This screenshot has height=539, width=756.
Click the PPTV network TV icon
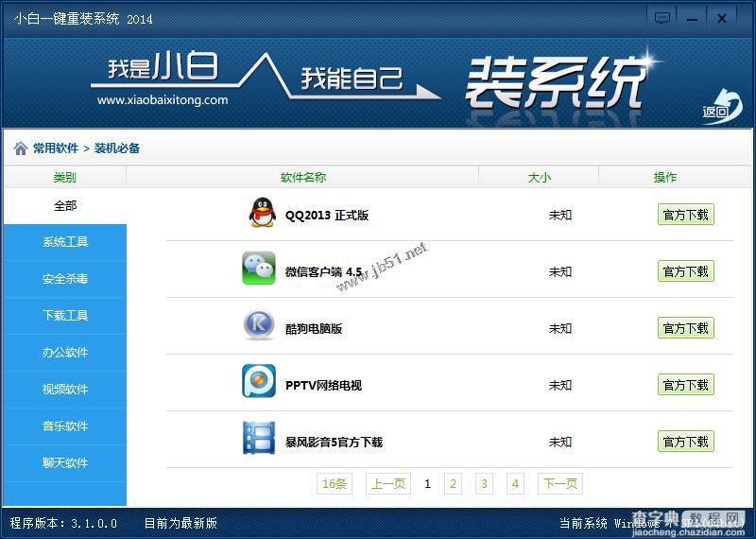coord(259,381)
